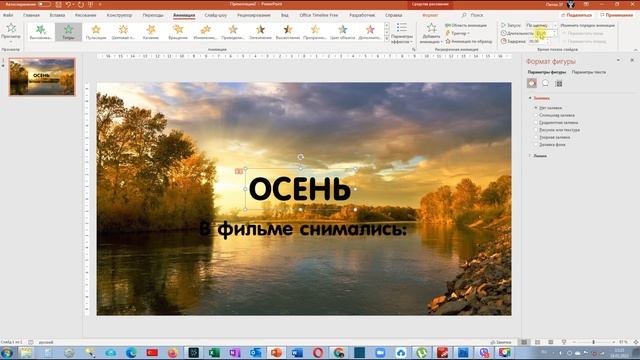Switch to the Главная tab

(x=31, y=15)
